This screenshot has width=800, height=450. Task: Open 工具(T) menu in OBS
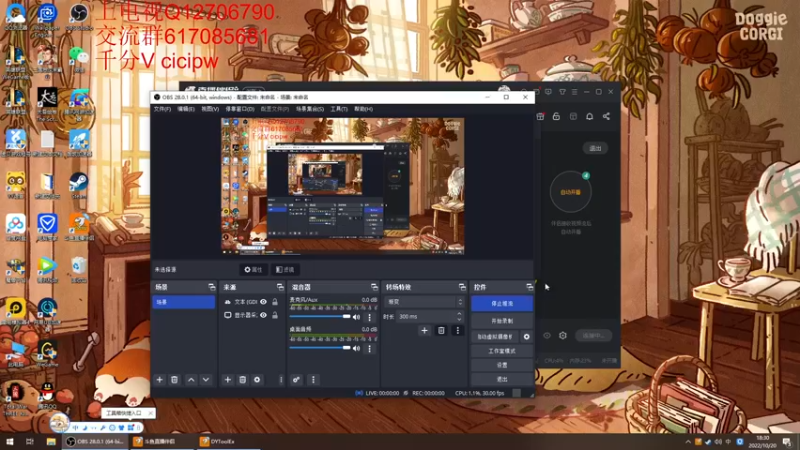[x=339, y=109]
